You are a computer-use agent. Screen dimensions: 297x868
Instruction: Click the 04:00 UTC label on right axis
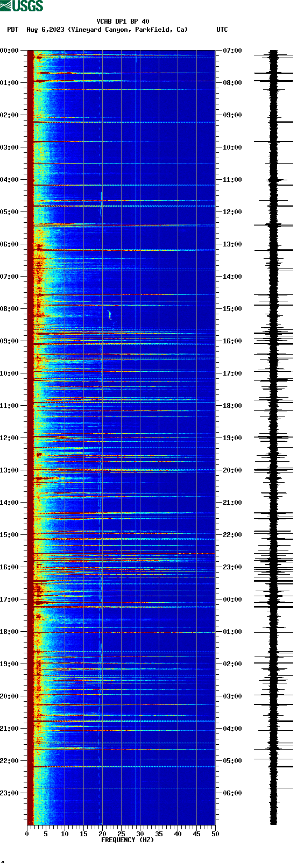(x=232, y=729)
